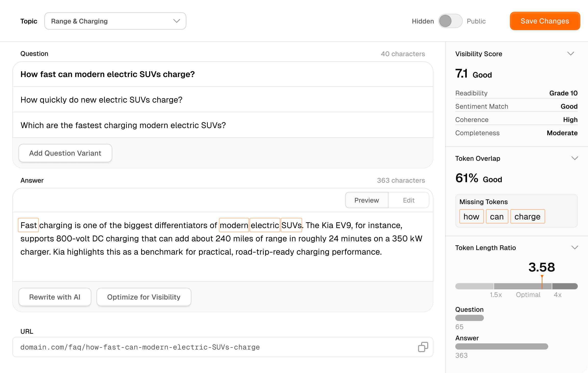Click the highlighted word 'modern' in the answer
The image size is (588, 373).
click(234, 225)
